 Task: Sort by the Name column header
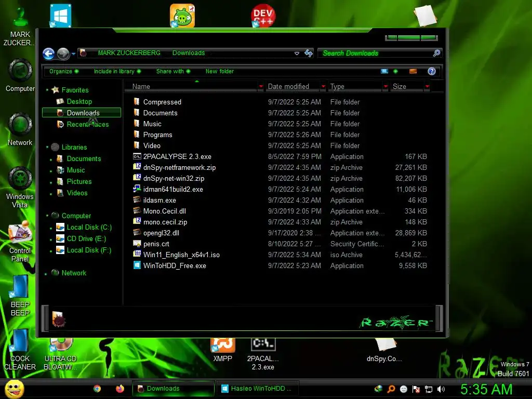pyautogui.click(x=192, y=87)
